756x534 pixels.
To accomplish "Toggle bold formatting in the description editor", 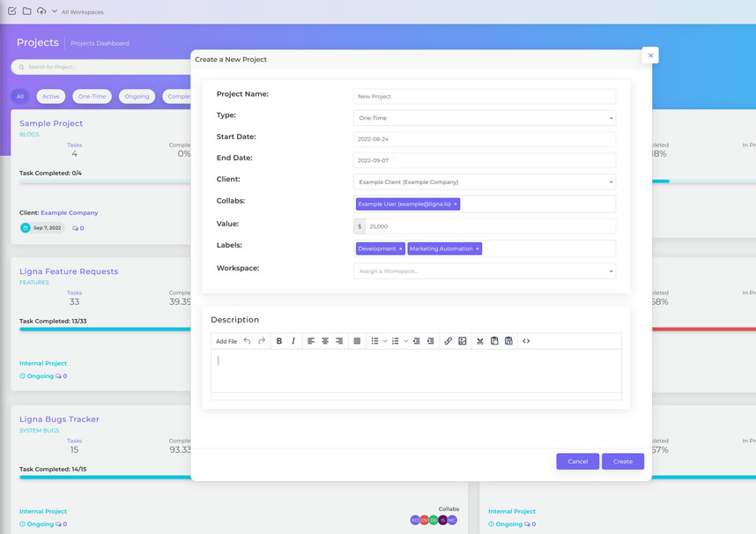I will pyautogui.click(x=278, y=341).
